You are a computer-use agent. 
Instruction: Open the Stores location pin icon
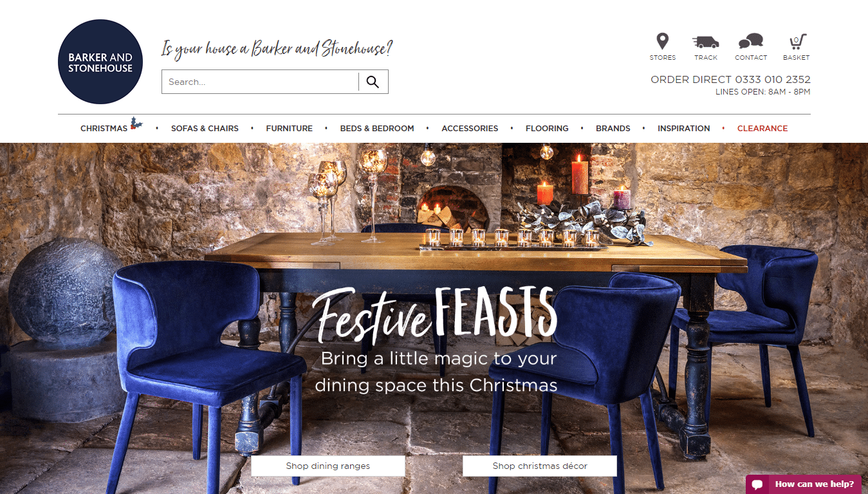click(662, 42)
